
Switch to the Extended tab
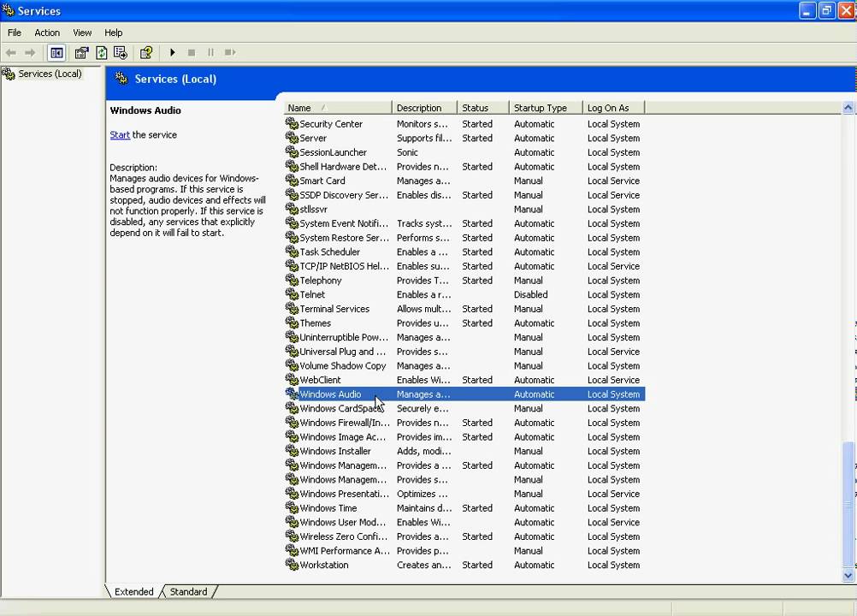tap(134, 591)
